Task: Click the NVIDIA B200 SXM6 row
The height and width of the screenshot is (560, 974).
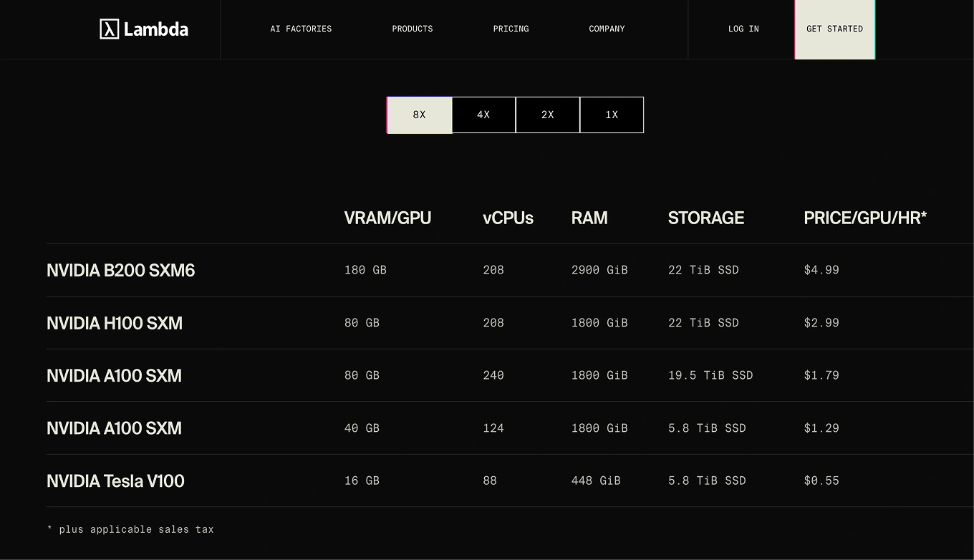Action: point(121,270)
